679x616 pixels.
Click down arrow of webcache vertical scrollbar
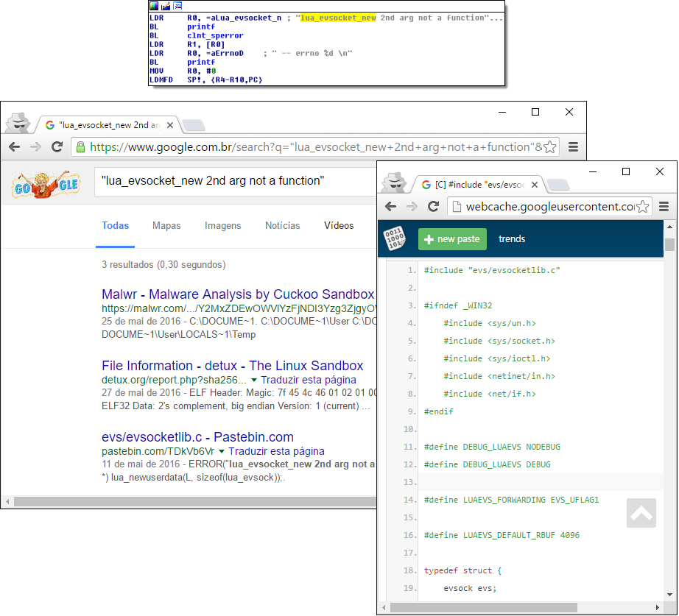tap(669, 595)
